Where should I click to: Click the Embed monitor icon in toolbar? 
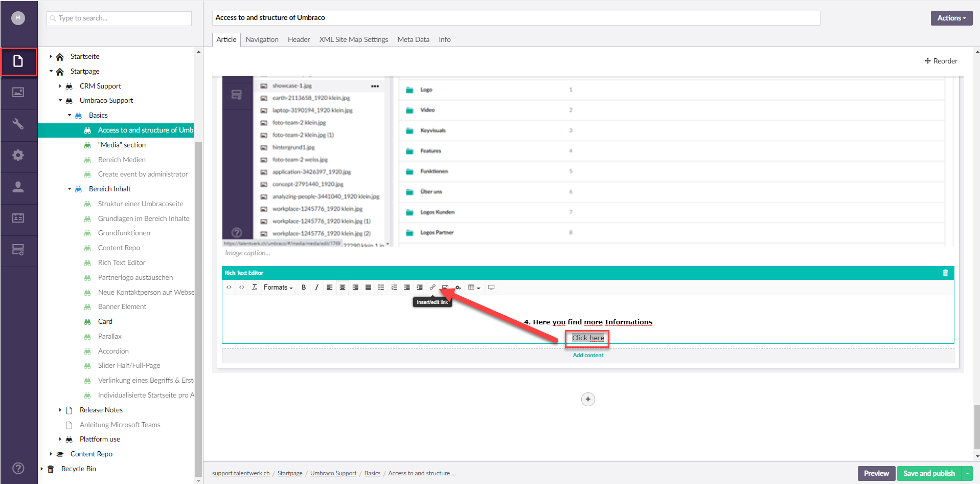pyautogui.click(x=491, y=288)
